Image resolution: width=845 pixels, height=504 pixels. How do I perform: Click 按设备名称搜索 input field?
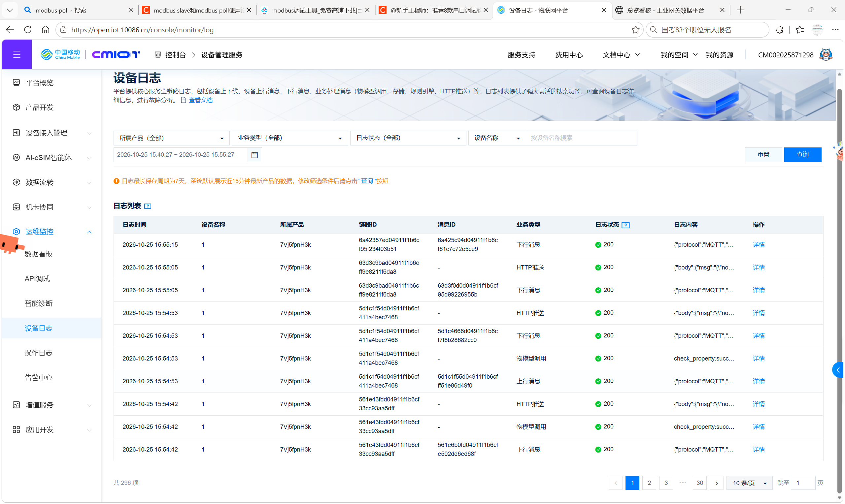(581, 138)
